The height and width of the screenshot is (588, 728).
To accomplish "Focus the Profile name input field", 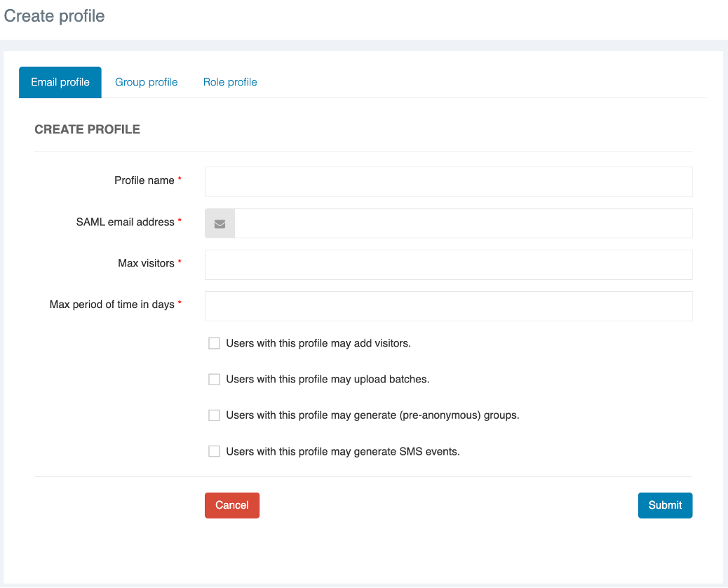I will point(448,182).
